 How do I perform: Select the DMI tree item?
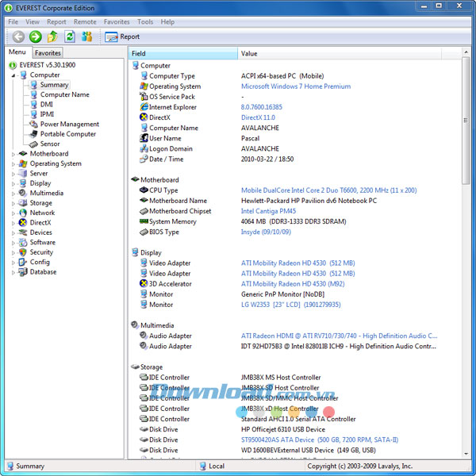tap(47, 105)
